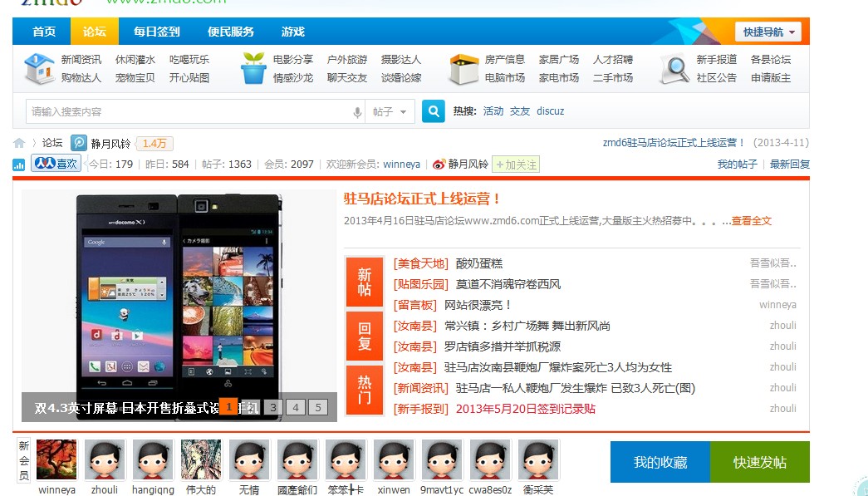Select slideshow slide 1 indicator

point(228,407)
